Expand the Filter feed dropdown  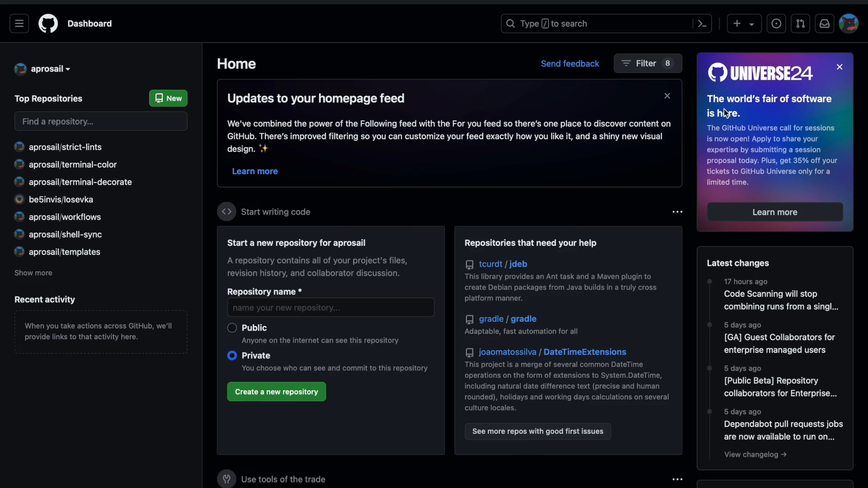(647, 63)
